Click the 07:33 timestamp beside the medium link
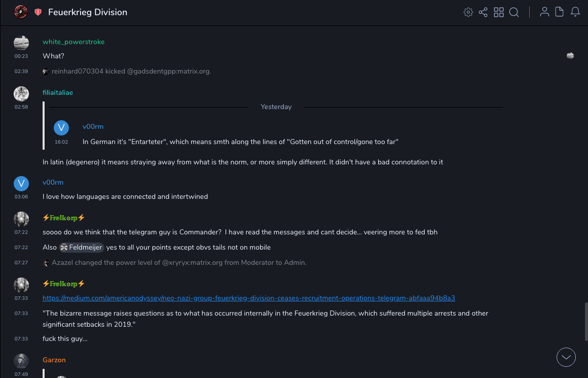This screenshot has height=378, width=588. tap(21, 298)
